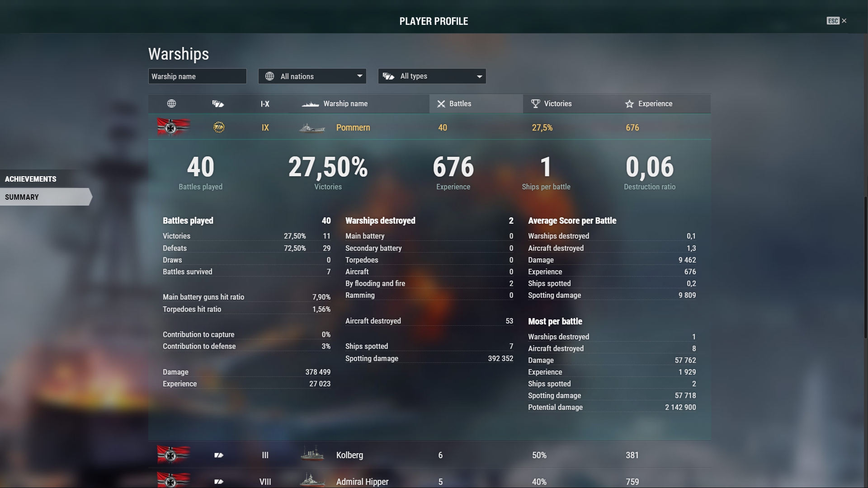Open the All types dropdown arrow
The height and width of the screenshot is (488, 868).
480,76
